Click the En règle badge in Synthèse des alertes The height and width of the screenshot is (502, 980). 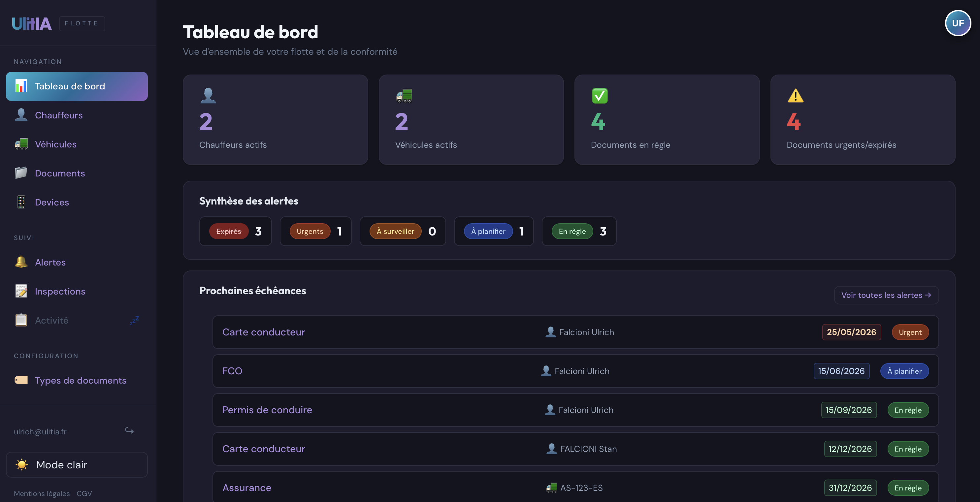pos(572,231)
